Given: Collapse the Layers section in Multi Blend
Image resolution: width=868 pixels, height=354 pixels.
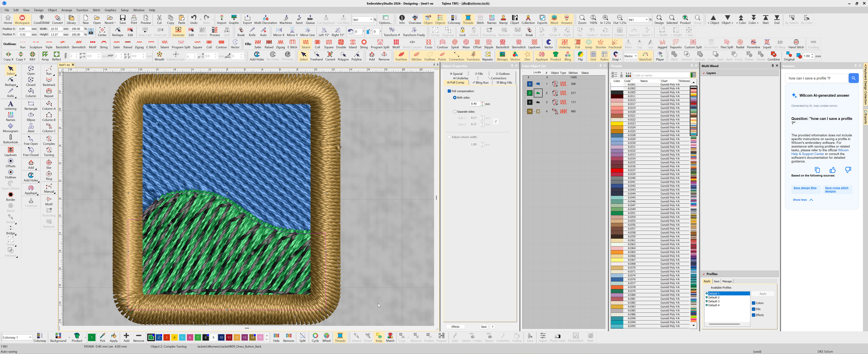Looking at the screenshot, I should coord(704,73).
